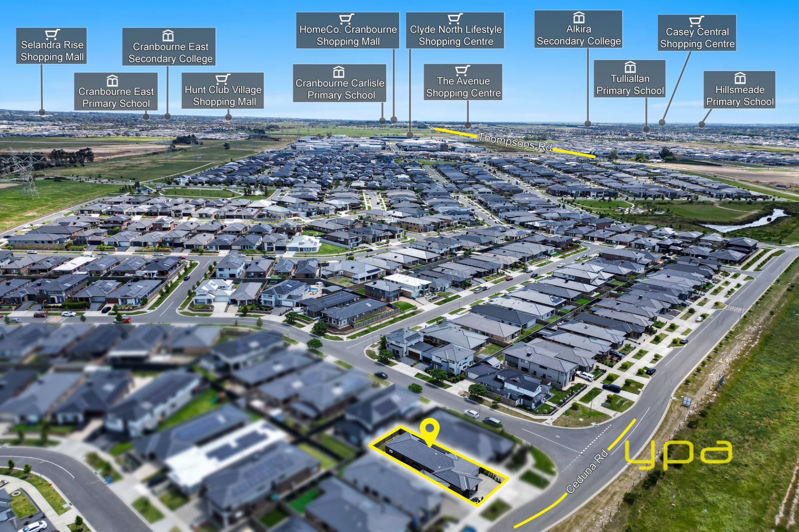Click the Tullialan Primary School building icon

[x=630, y=67]
